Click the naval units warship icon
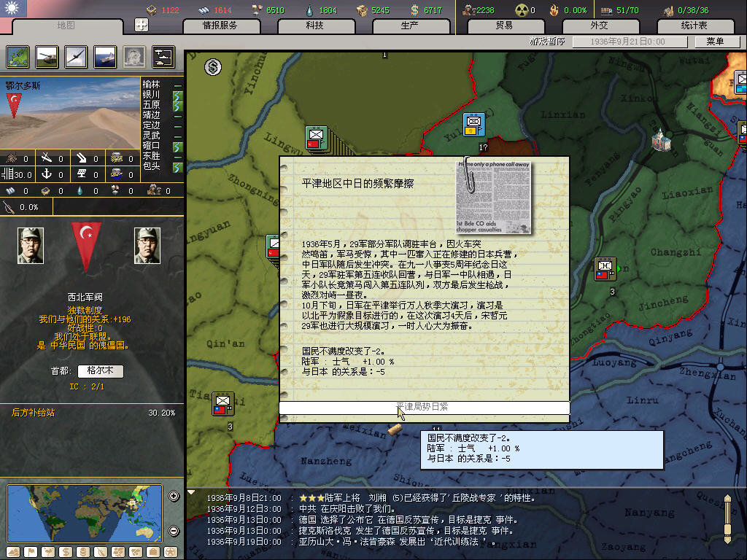 point(105,56)
